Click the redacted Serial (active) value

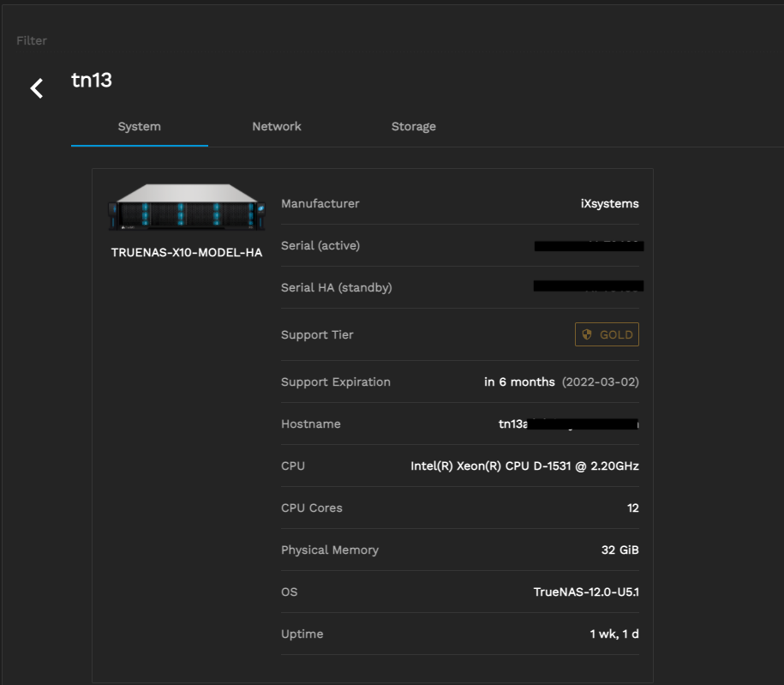tap(589, 246)
